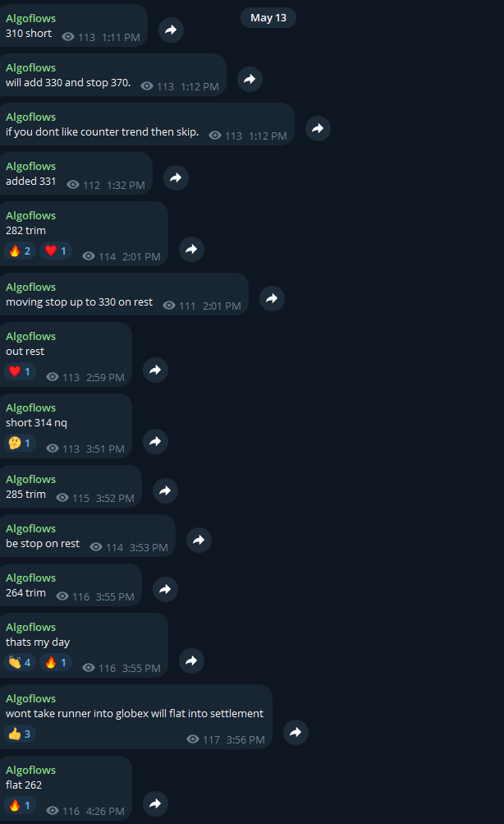Toggle clapping reaction on 'thats my day'
The height and width of the screenshot is (824, 504).
20,663
